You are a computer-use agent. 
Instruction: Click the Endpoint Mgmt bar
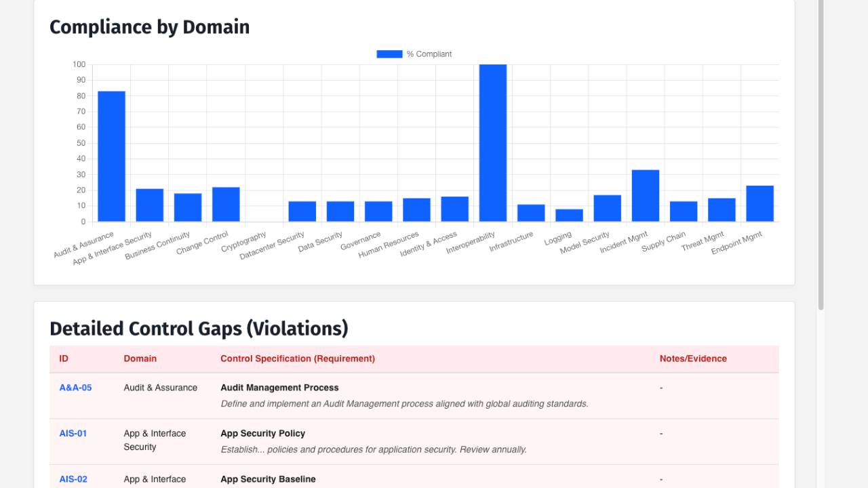(x=760, y=203)
